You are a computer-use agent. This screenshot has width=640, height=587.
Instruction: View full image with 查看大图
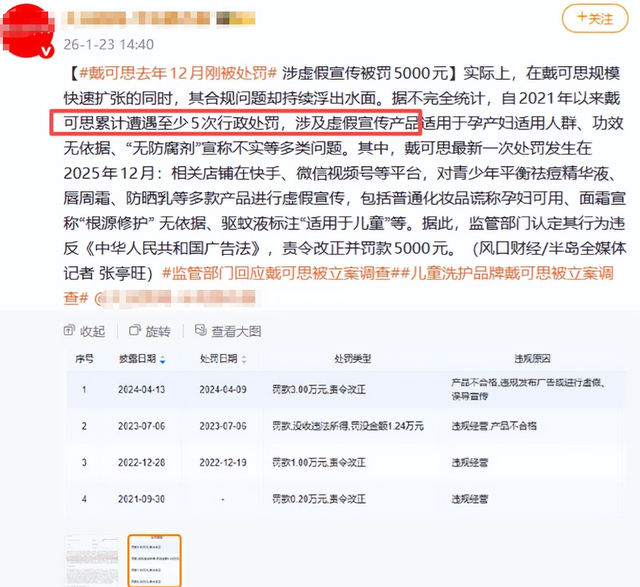(228, 331)
